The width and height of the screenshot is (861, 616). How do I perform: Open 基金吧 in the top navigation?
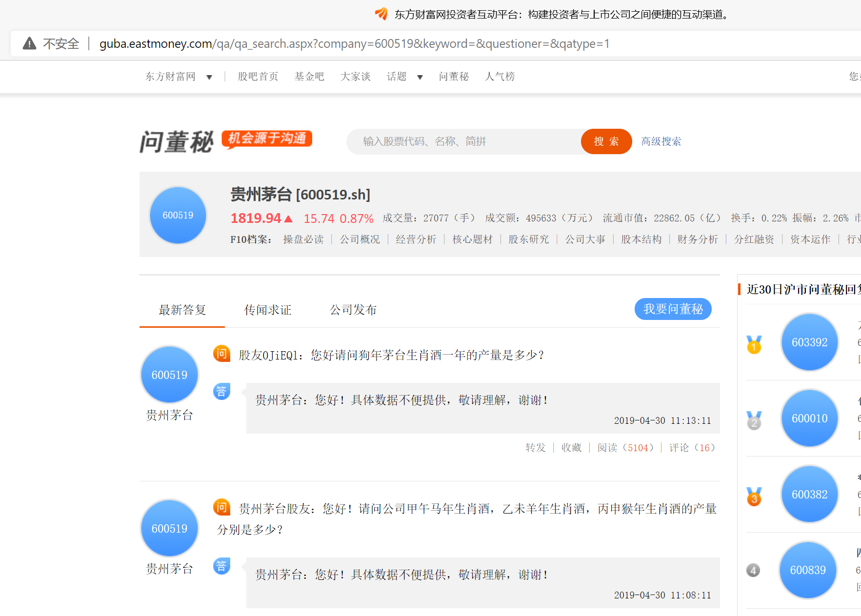pyautogui.click(x=309, y=77)
